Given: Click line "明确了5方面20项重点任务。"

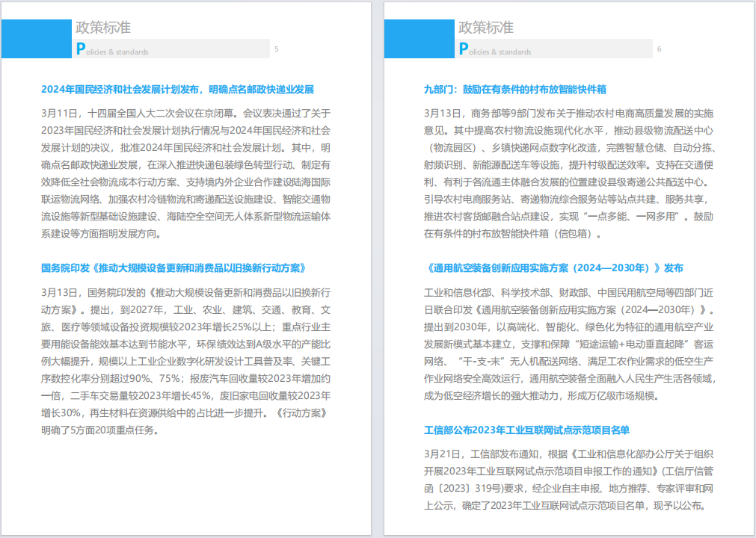Looking at the screenshot, I should [99, 430].
